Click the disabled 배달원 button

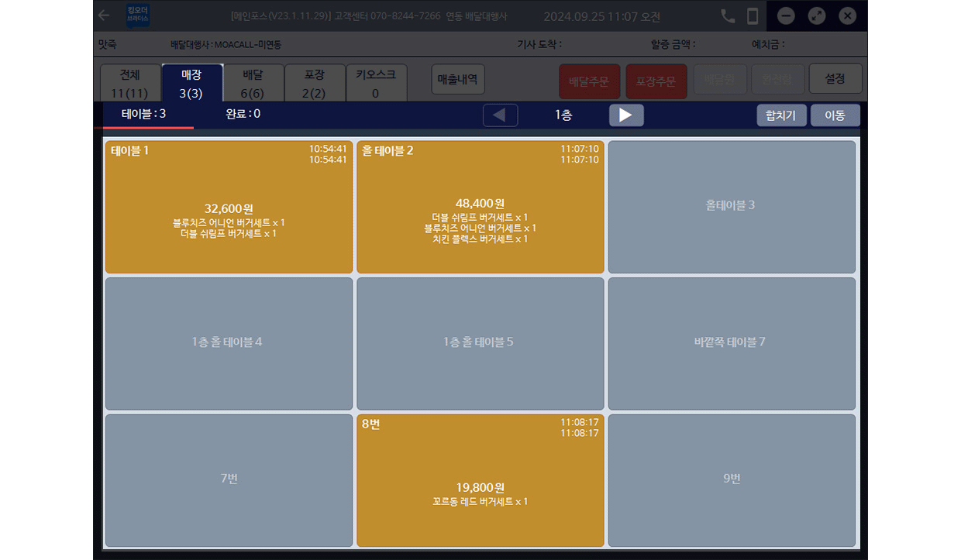(720, 80)
